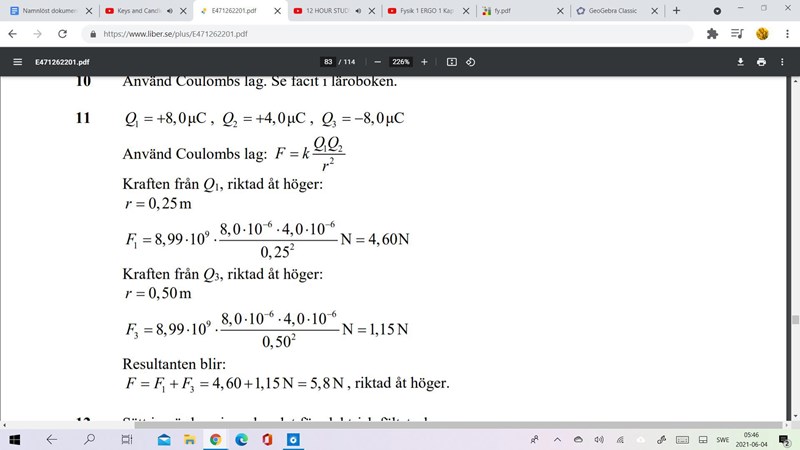Open Chrome extensions puzzle icon
Screen dimensions: 800x450
pyautogui.click(x=713, y=33)
